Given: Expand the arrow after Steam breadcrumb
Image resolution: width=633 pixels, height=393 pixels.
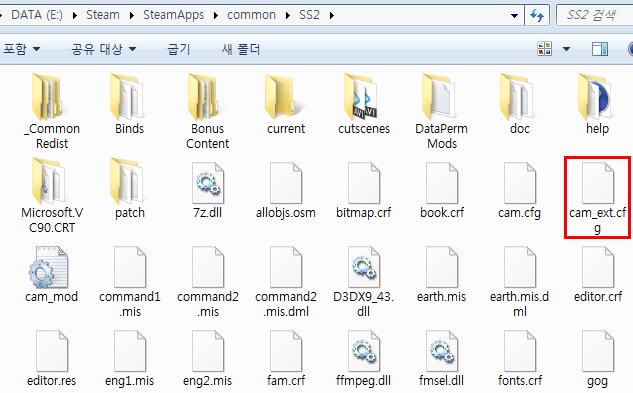Looking at the screenshot, I should click(x=132, y=16).
